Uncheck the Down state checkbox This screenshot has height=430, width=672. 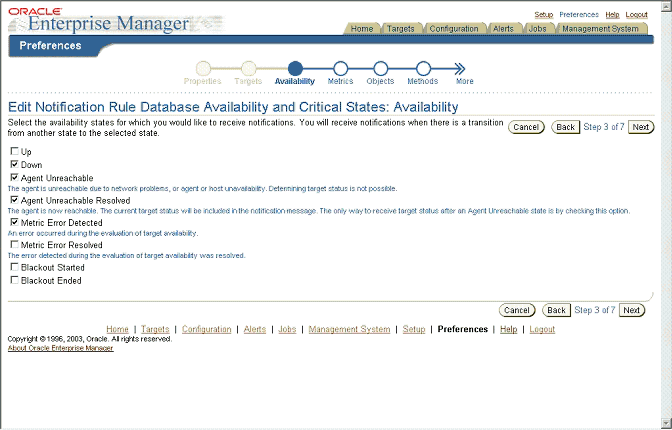coord(14,164)
